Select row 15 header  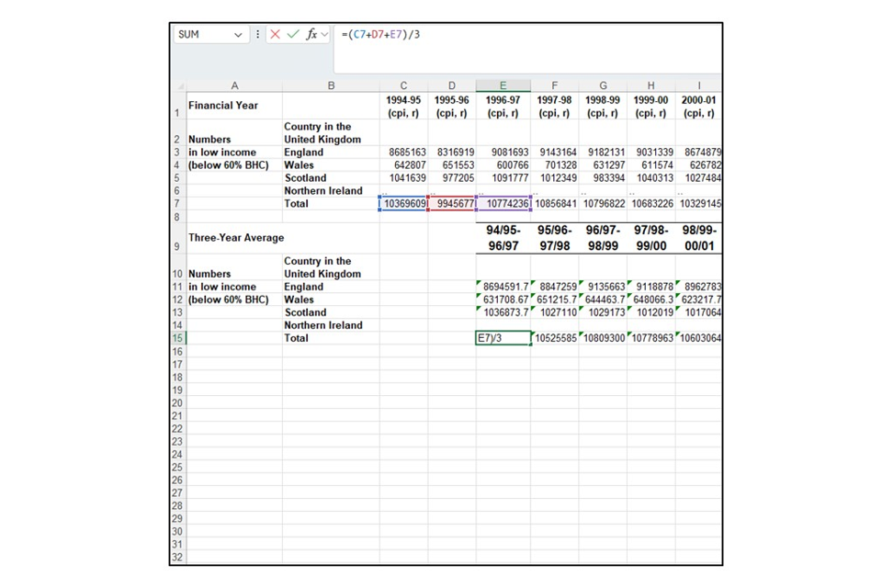click(177, 338)
